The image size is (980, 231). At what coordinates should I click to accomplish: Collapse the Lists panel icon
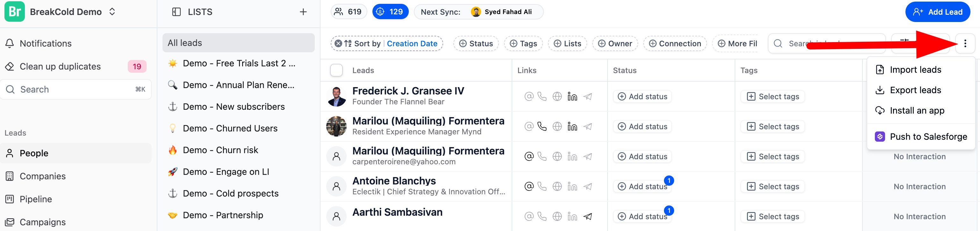176,12
